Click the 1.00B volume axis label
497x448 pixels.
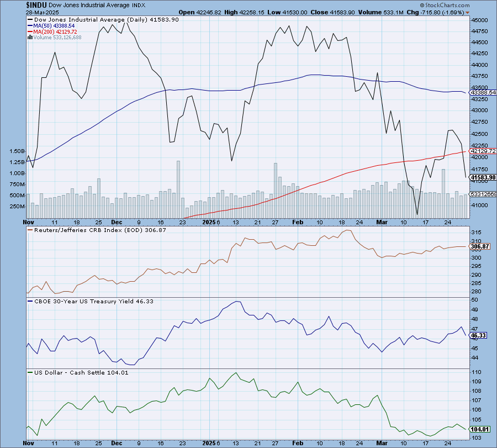click(x=17, y=173)
